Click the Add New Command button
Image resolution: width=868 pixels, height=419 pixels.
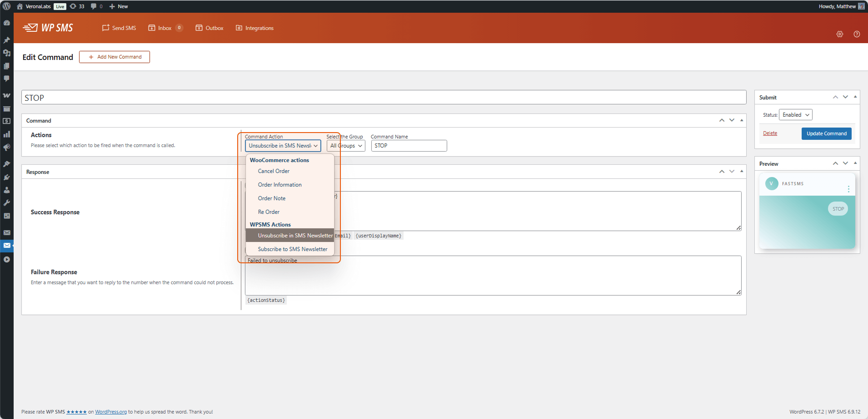tap(115, 57)
